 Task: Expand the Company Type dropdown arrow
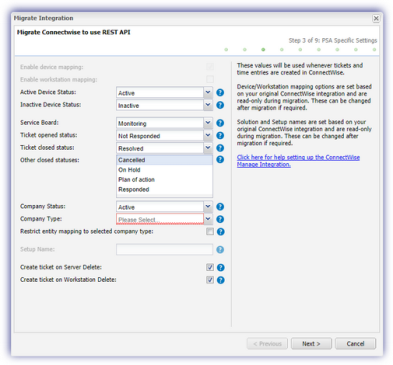(208, 219)
